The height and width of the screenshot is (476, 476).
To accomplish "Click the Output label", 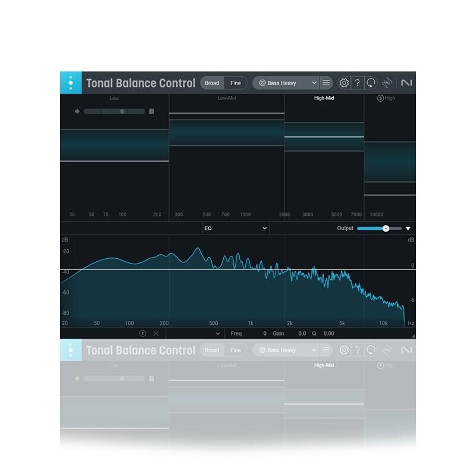I will point(345,228).
